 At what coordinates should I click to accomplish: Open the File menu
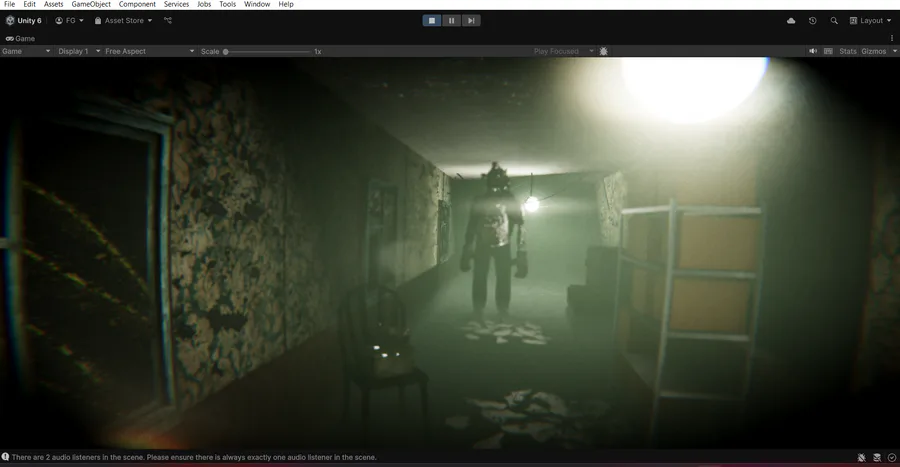(x=9, y=4)
